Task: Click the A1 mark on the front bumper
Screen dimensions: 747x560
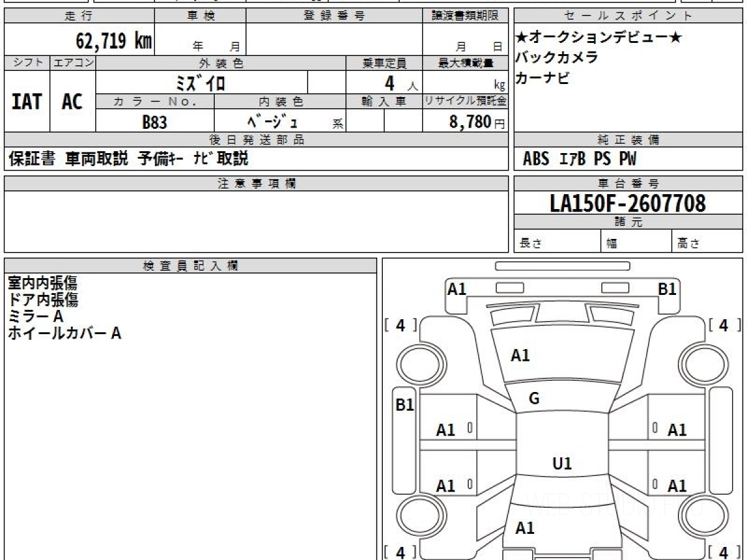Action: click(457, 289)
